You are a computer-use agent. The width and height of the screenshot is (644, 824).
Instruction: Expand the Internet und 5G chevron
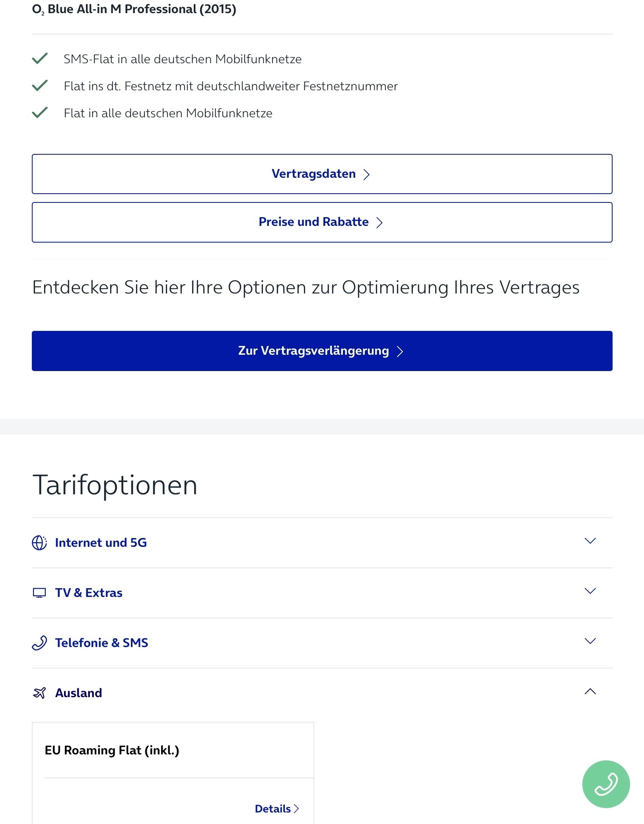590,541
